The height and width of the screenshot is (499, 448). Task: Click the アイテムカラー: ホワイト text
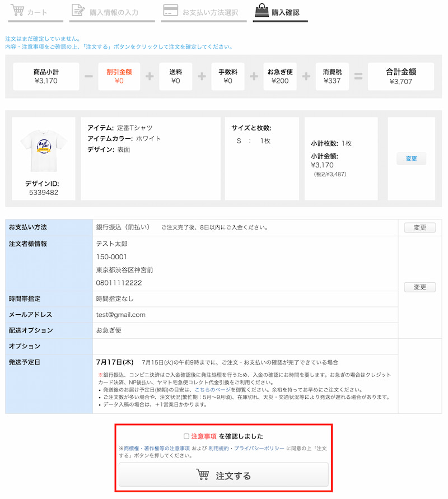pyautogui.click(x=124, y=139)
